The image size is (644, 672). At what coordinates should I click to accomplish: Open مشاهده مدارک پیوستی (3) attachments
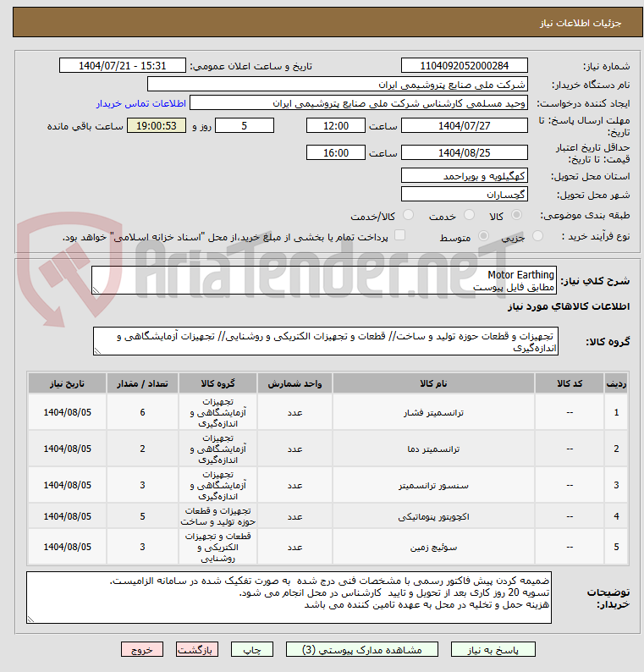pos(362,650)
